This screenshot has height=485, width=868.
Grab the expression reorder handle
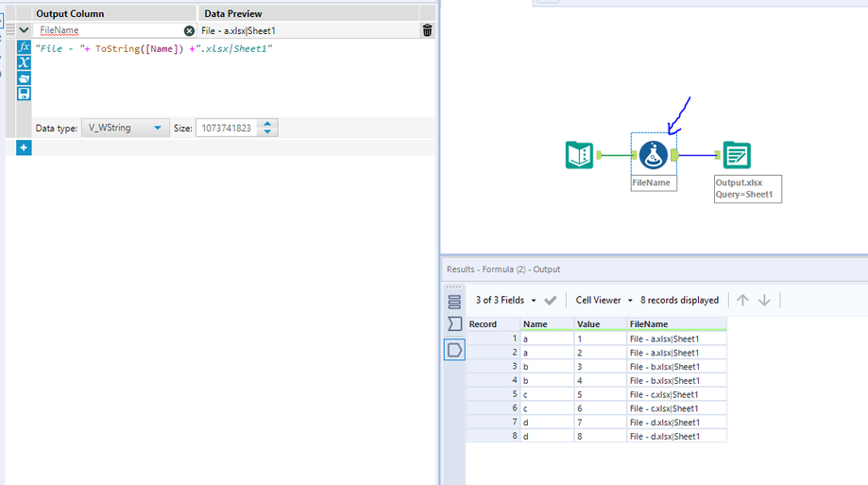click(x=10, y=30)
